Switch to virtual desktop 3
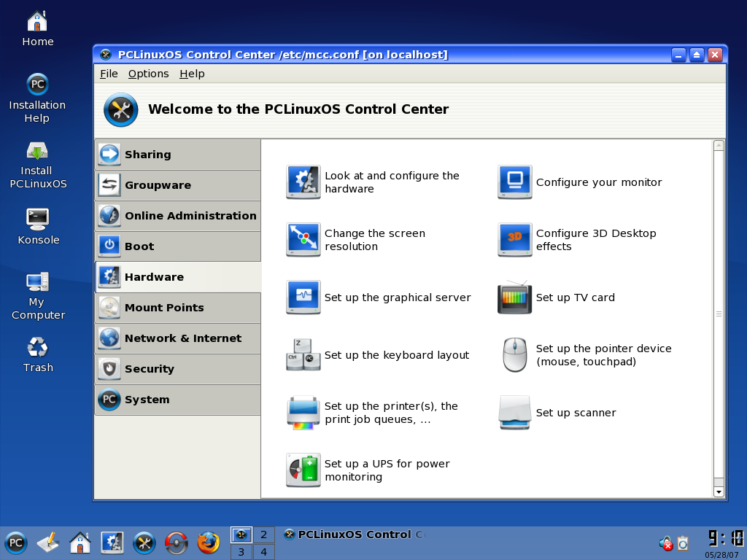The width and height of the screenshot is (747, 560). (241, 552)
